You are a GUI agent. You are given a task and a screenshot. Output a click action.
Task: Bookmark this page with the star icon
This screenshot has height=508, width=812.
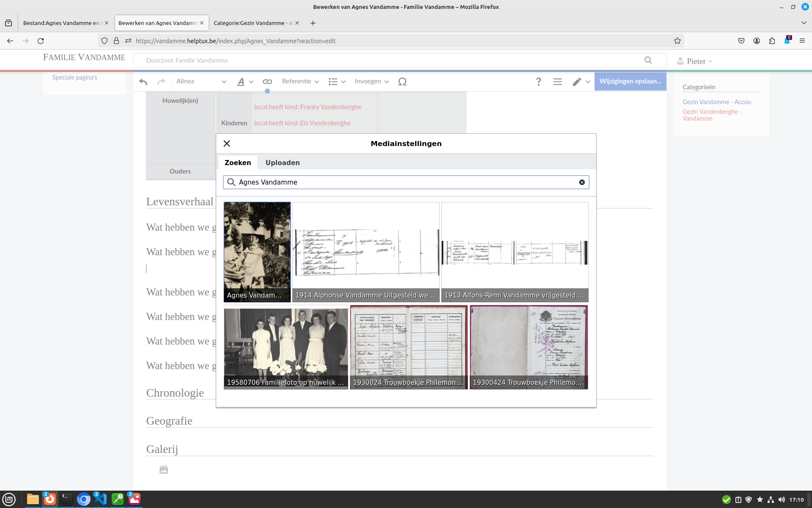click(x=677, y=41)
